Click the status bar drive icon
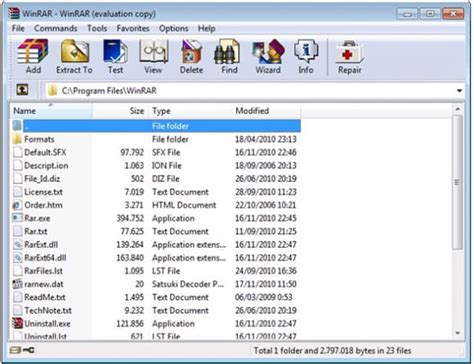Screen dimensions: 474x364 coord(15,350)
